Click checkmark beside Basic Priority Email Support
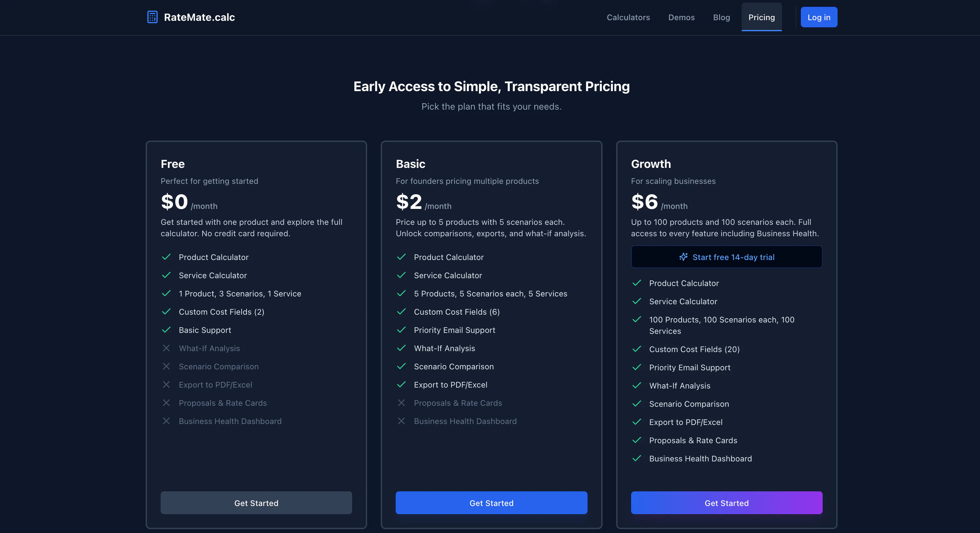Screen dimensions: 980x533 pyautogui.click(x=401, y=330)
